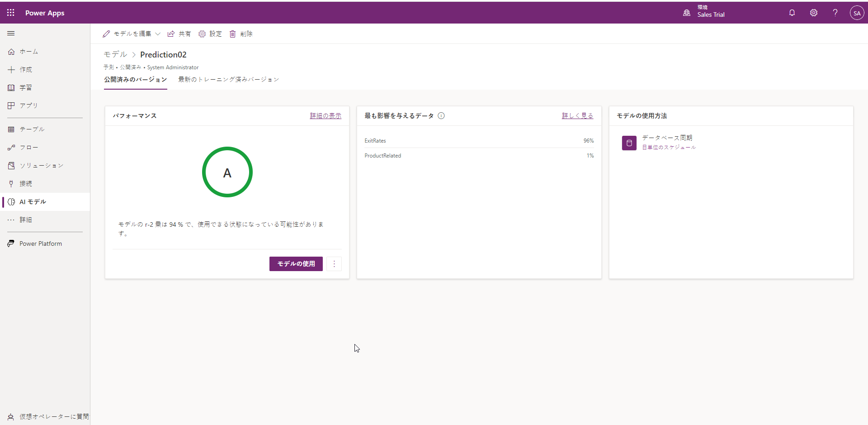Open 接続 in the sidebar

pos(45,184)
